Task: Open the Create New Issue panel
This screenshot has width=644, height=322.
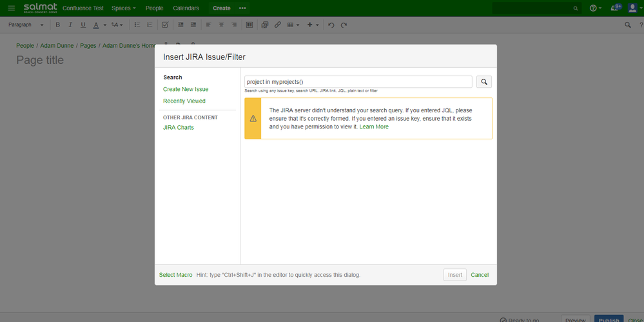Action: [x=186, y=89]
